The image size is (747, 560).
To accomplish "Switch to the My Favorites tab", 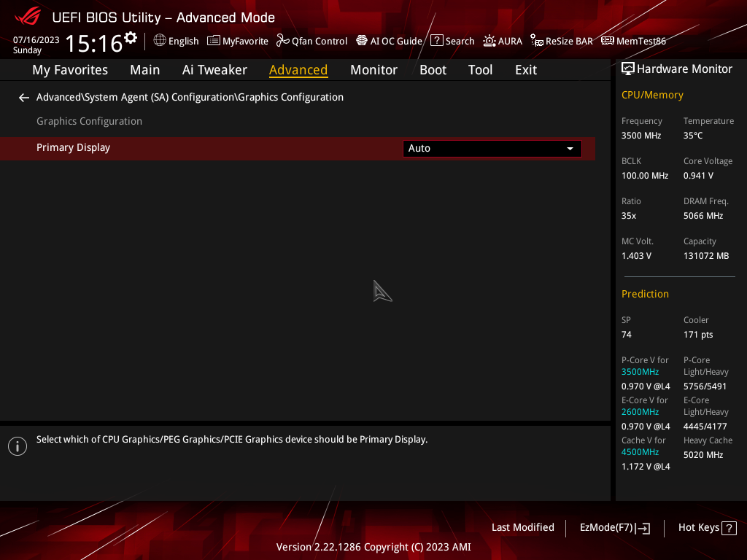I will tap(70, 70).
